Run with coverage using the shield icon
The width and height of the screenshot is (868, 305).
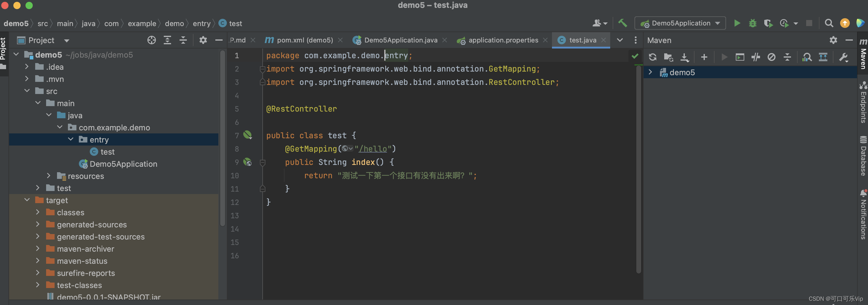pyautogui.click(x=768, y=23)
